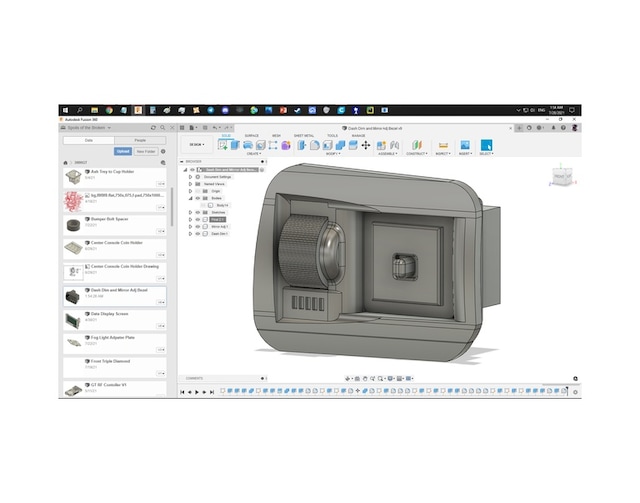Select the Hole tool icon
The height and width of the screenshot is (503, 640).
coord(260,145)
